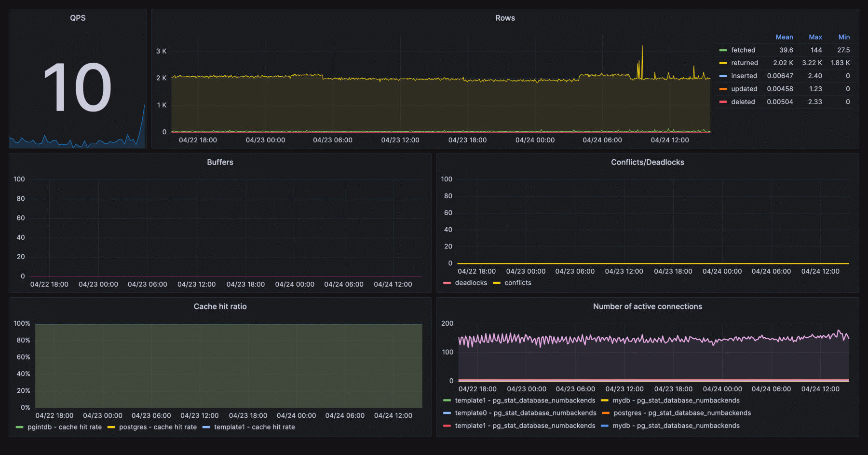Select the Conflicts/Deadlocks panel title
The width and height of the screenshot is (868, 455).
point(648,162)
